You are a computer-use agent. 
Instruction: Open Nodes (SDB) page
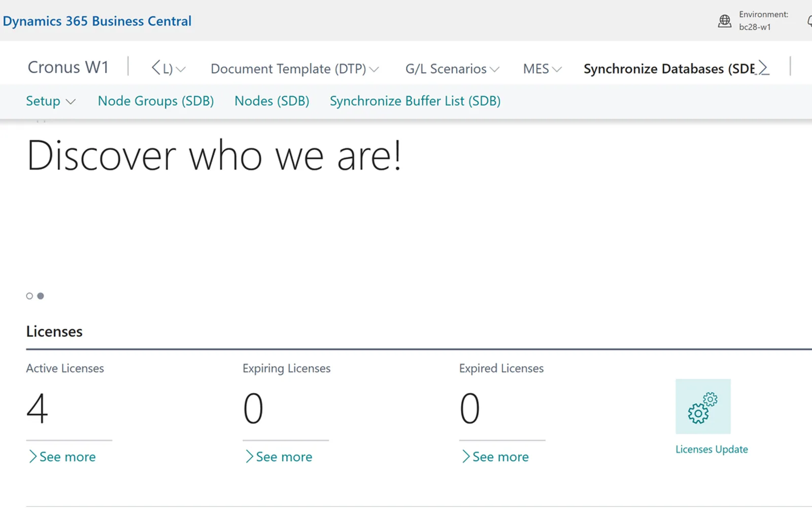(272, 101)
